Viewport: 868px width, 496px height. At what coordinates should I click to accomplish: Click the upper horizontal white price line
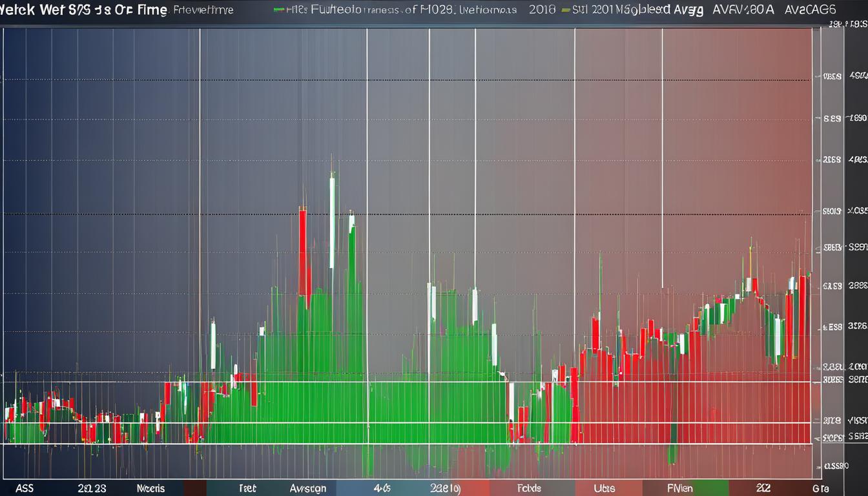tap(407, 382)
